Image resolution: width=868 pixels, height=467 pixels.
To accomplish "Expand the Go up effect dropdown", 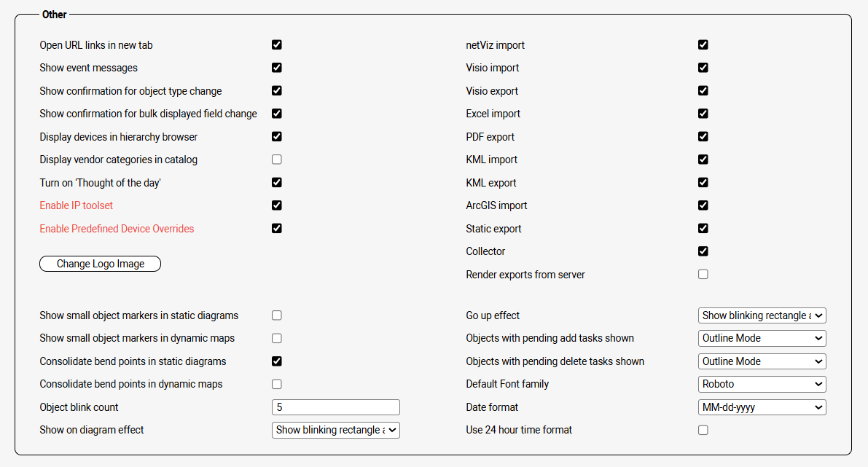I will pyautogui.click(x=762, y=315).
